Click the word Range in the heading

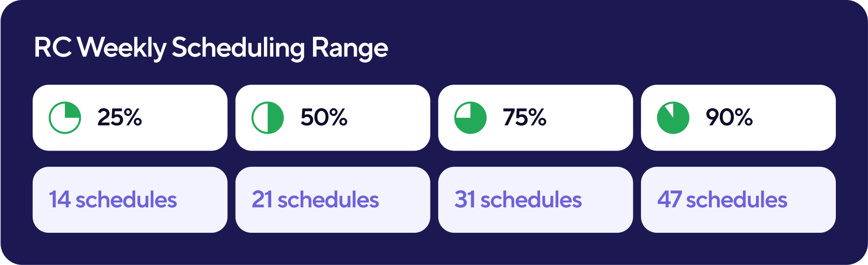point(350,48)
